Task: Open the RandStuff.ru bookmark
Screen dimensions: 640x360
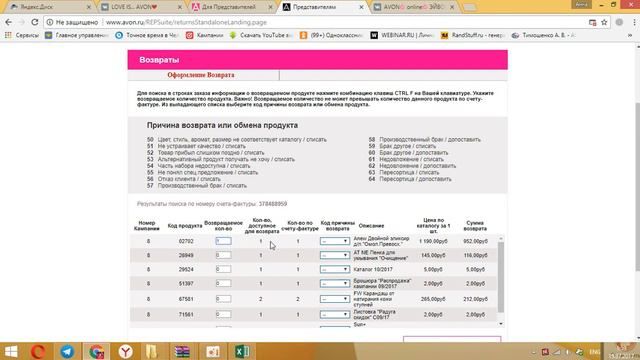Action: pyautogui.click(x=473, y=36)
